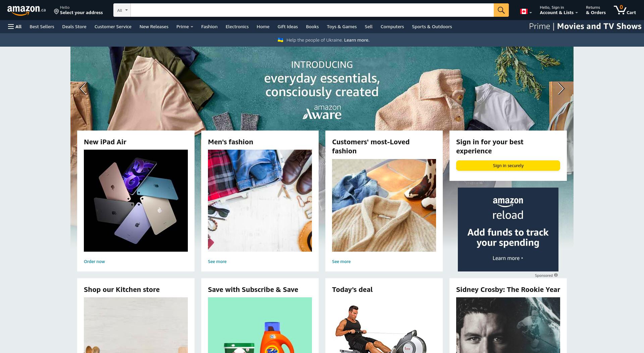The width and height of the screenshot is (644, 353).
Task: Open the Account & Lists dropdown
Action: tap(558, 10)
